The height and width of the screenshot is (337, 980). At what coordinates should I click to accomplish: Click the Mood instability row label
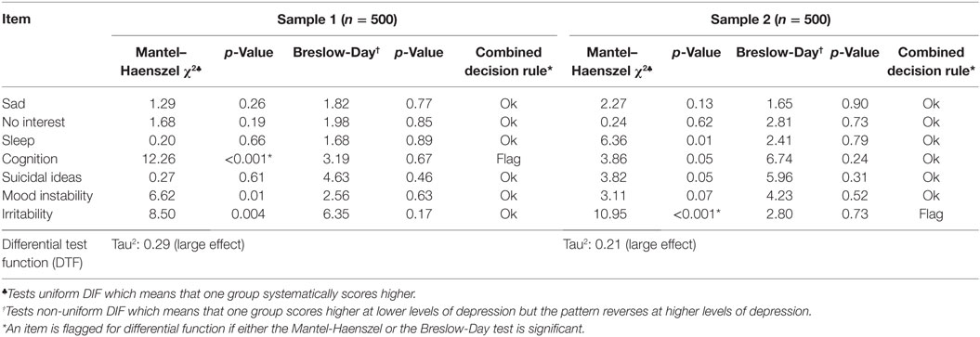tap(47, 195)
